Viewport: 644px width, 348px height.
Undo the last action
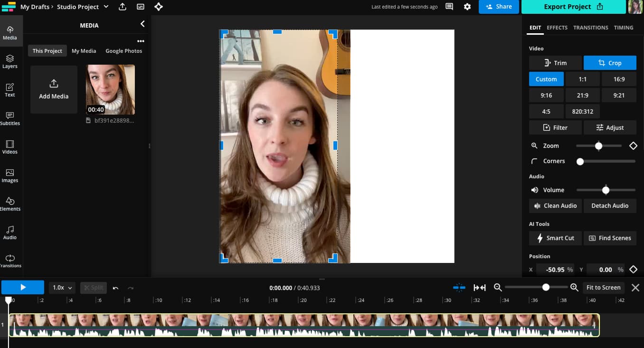click(115, 288)
